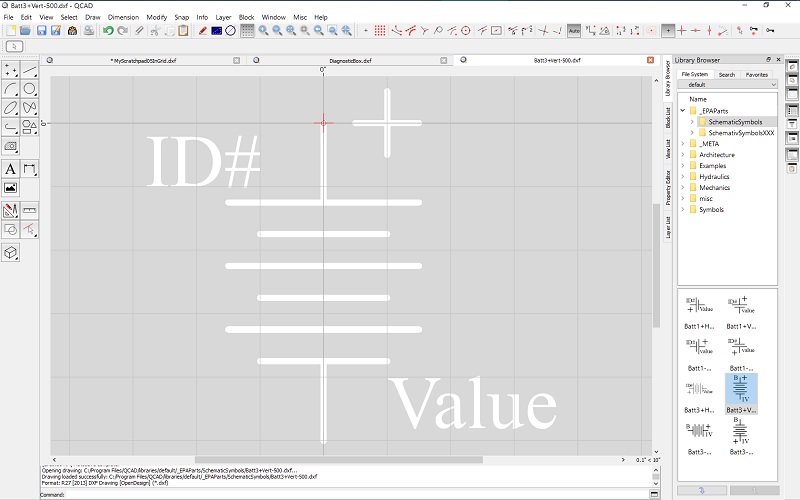Open the default library dropdown

click(727, 85)
